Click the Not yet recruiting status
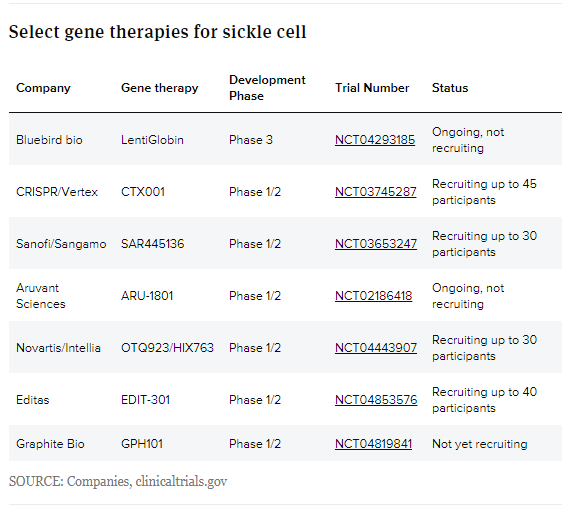 coord(479,443)
